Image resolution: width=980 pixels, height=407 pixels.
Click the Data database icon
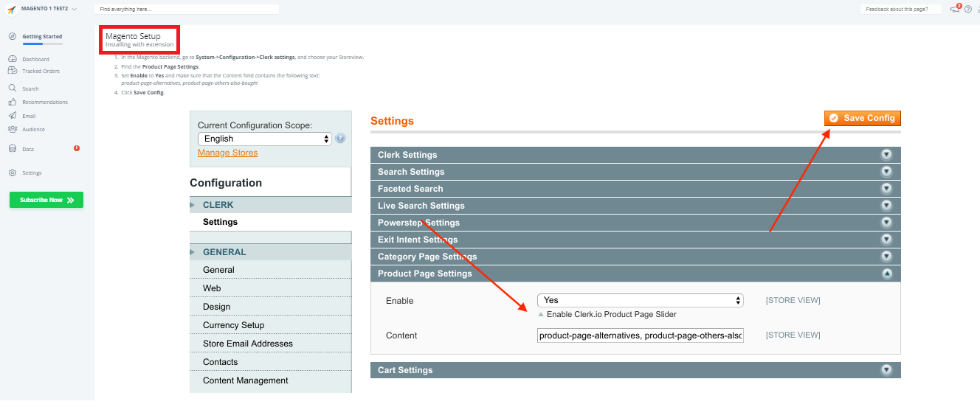[13, 149]
